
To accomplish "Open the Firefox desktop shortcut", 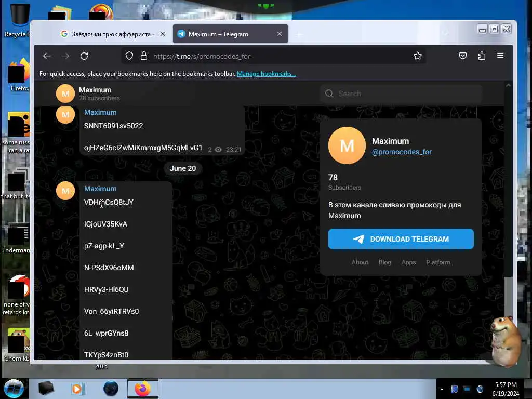I will click(19, 75).
